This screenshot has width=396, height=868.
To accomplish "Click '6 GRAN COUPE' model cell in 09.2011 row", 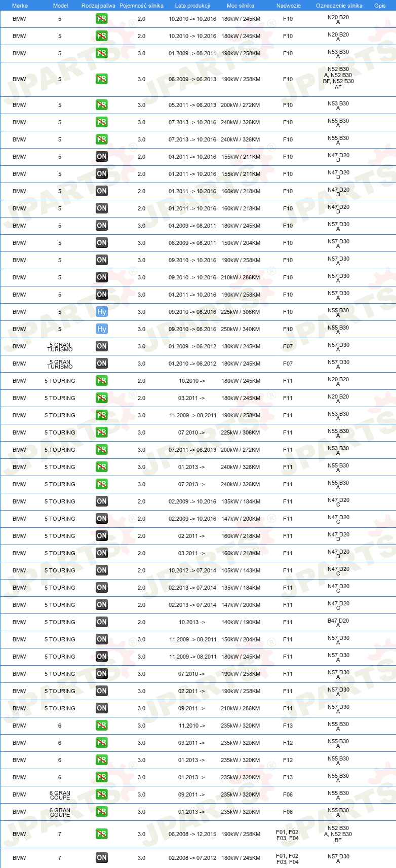I will point(60,795).
